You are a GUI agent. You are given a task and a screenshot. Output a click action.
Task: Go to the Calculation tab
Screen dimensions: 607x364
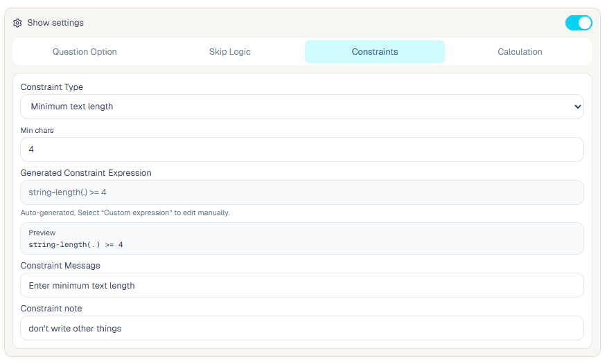point(520,52)
